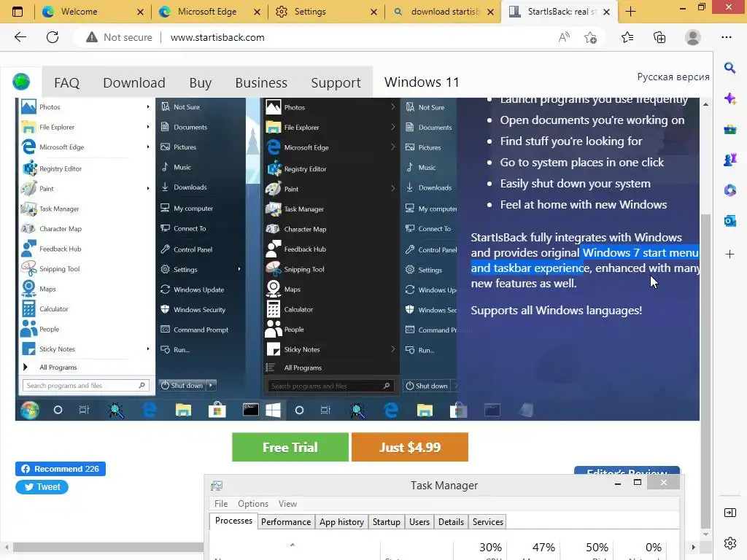Image resolution: width=747 pixels, height=560 pixels.
Task: Click the profile avatar icon
Action: pos(693,37)
